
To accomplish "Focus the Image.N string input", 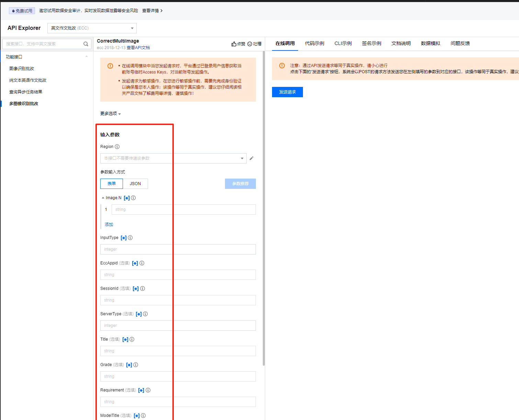I will [x=184, y=209].
